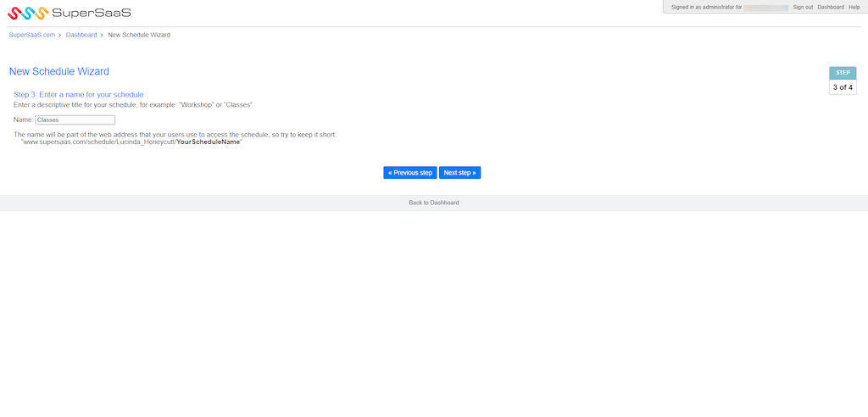The height and width of the screenshot is (417, 868).
Task: Click the STEP indicator header badge
Action: [843, 73]
